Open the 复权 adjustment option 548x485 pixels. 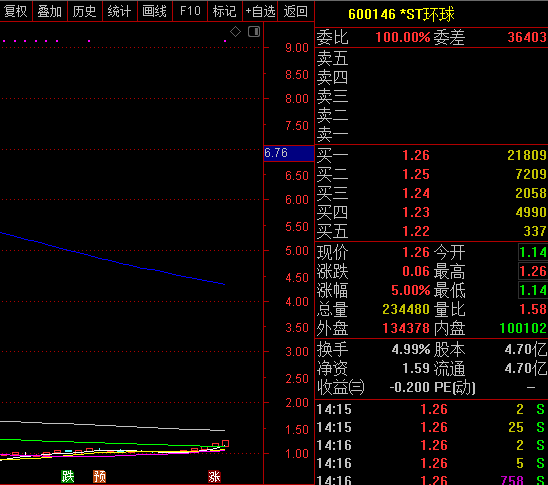(16, 11)
